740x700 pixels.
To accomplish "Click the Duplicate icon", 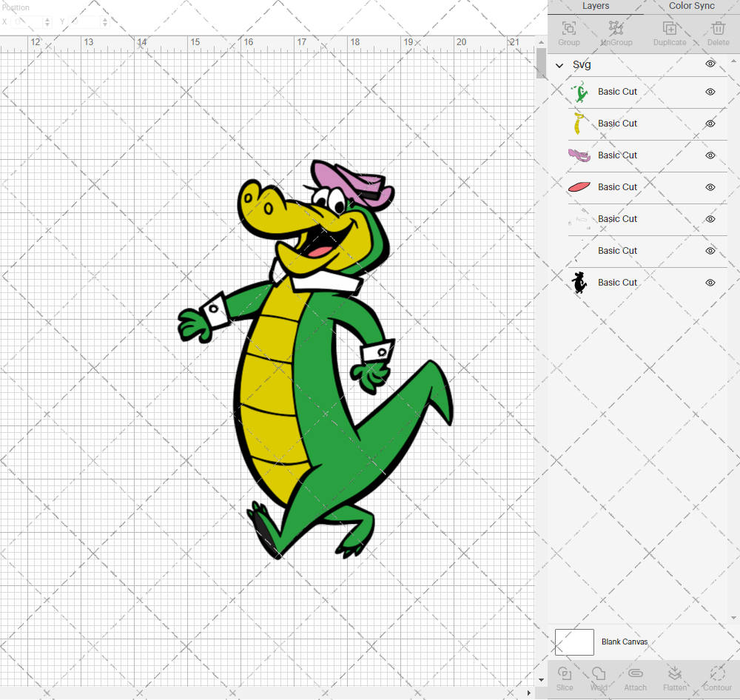I will 669,28.
